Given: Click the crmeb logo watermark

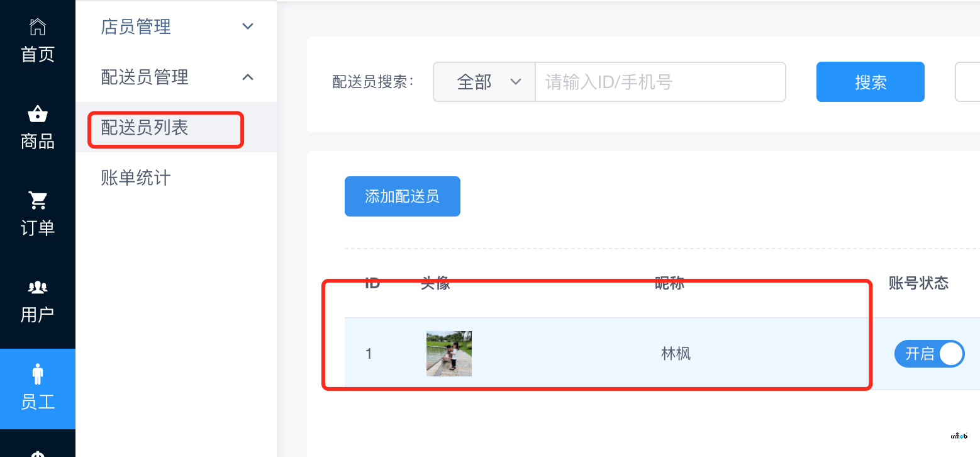Looking at the screenshot, I should [959, 436].
